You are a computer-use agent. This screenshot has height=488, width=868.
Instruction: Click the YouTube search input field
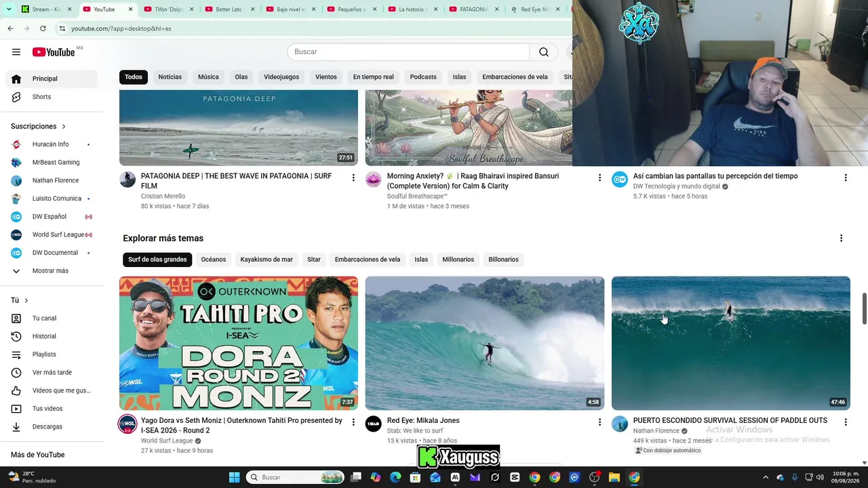tap(408, 52)
